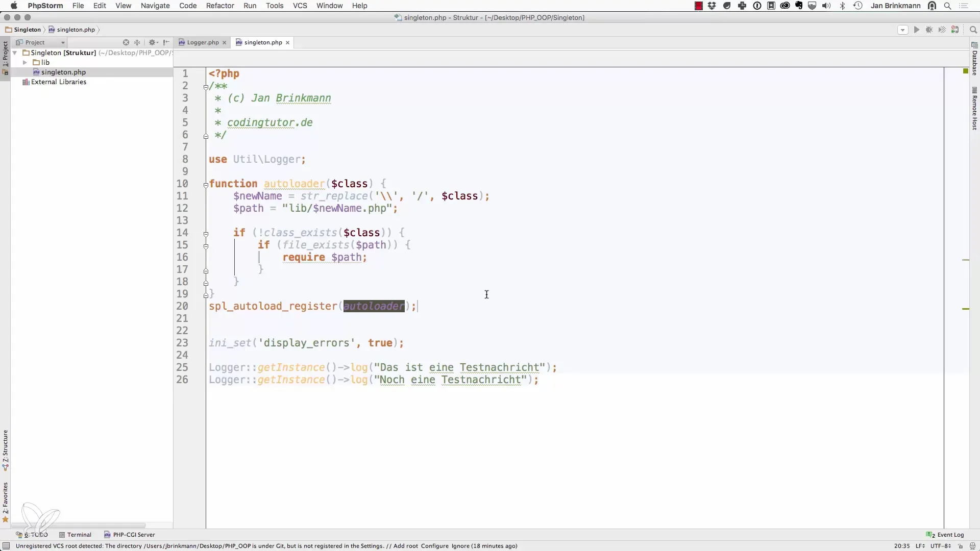Expand the lib folder
This screenshot has height=551, width=980.
tap(24, 62)
